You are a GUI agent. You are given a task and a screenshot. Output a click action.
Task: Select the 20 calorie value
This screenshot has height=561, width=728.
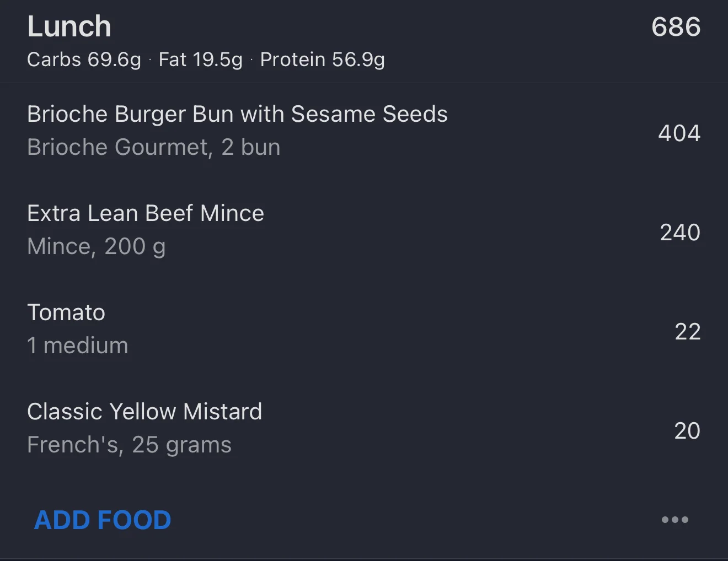pyautogui.click(x=687, y=430)
